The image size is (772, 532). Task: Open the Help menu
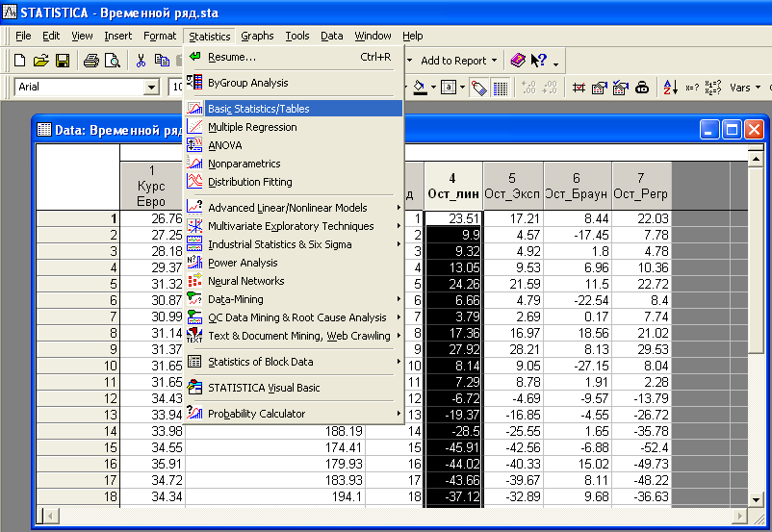(x=413, y=36)
